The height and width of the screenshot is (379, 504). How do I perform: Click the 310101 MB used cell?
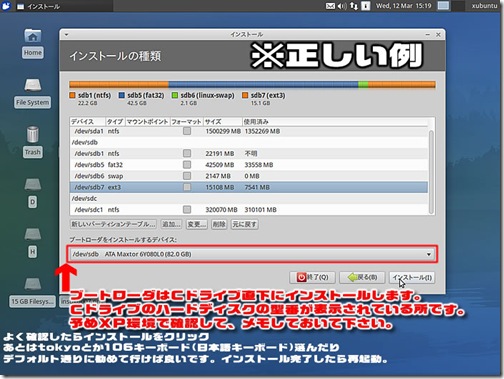coord(260,209)
